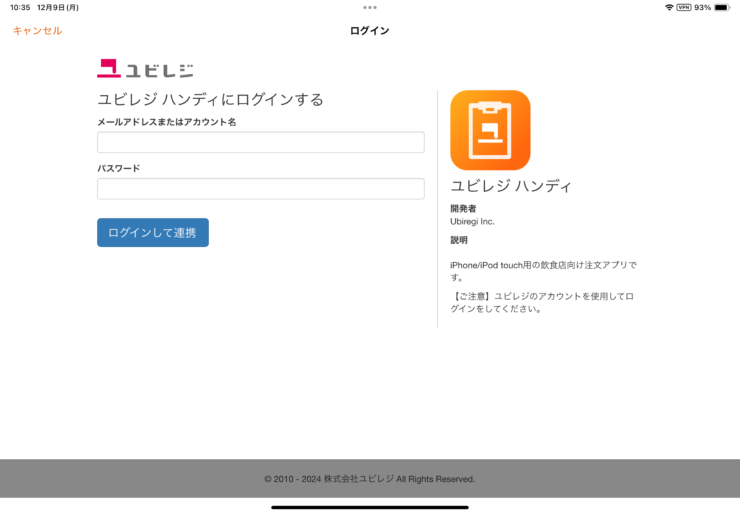Tap the 12月9日(月) date
This screenshot has height=514, width=740.
tap(58, 8)
